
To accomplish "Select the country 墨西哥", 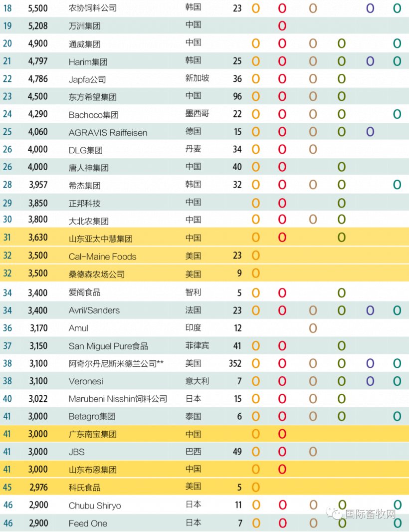I will 198,113.
